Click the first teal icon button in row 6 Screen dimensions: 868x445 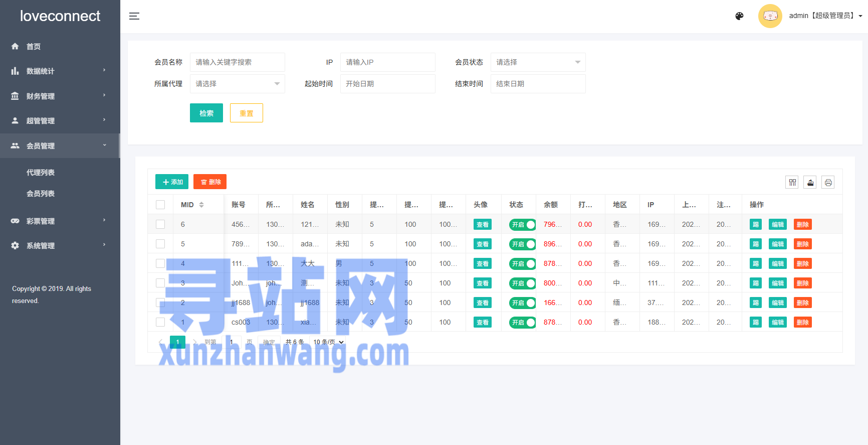(x=755, y=225)
